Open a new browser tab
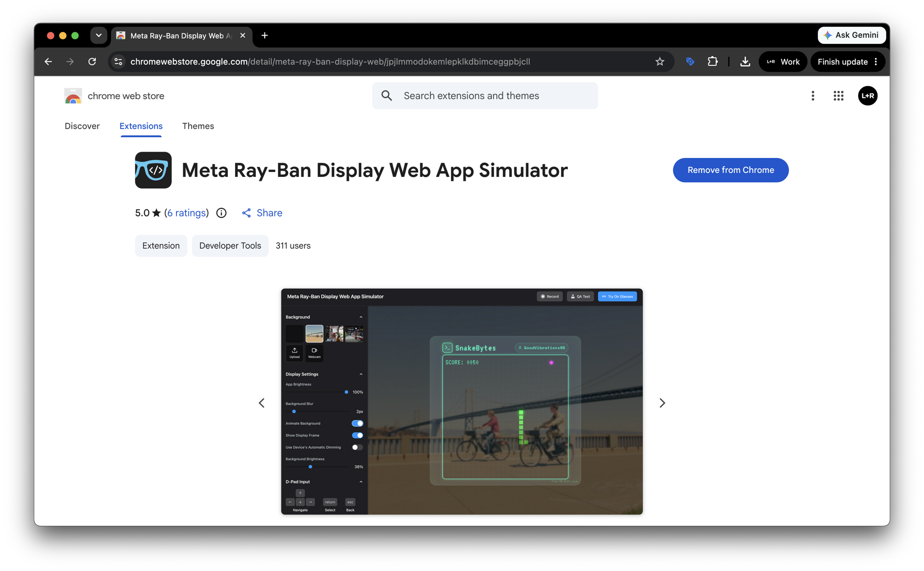 pos(265,35)
